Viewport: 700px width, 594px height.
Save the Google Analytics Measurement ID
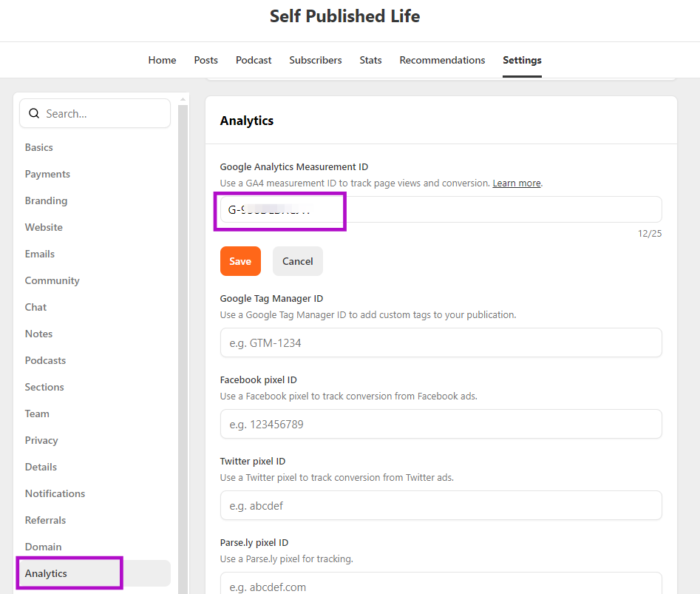[240, 261]
